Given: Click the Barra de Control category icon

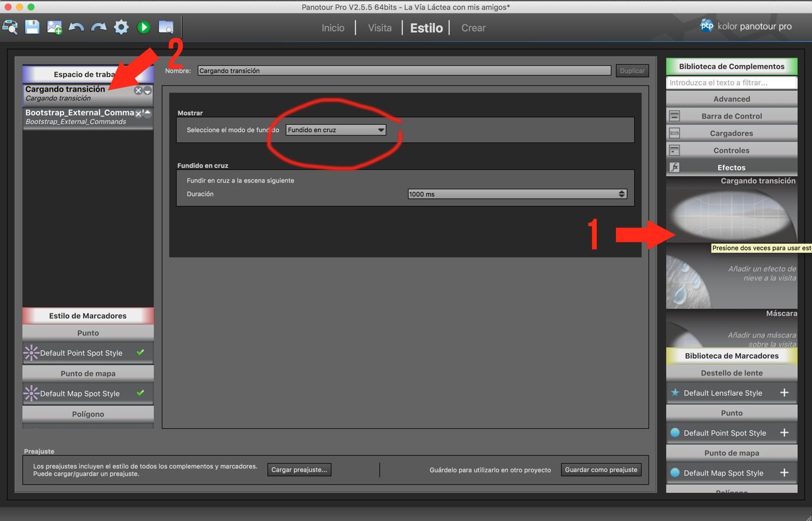Looking at the screenshot, I should [x=674, y=116].
